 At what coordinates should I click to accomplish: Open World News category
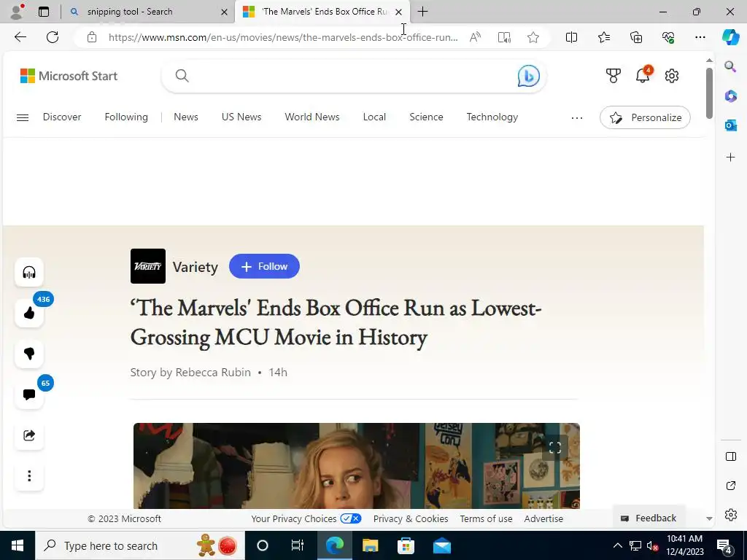click(x=312, y=117)
